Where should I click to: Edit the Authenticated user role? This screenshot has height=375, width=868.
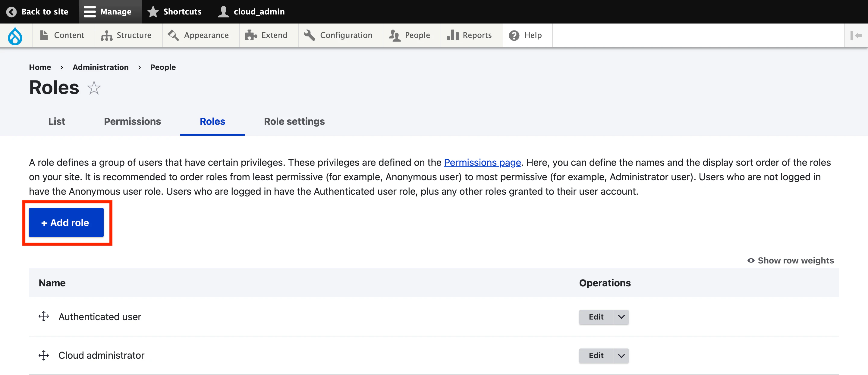pos(596,317)
